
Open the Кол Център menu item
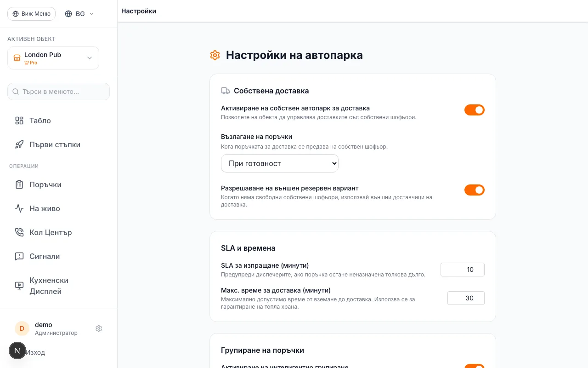point(58,232)
